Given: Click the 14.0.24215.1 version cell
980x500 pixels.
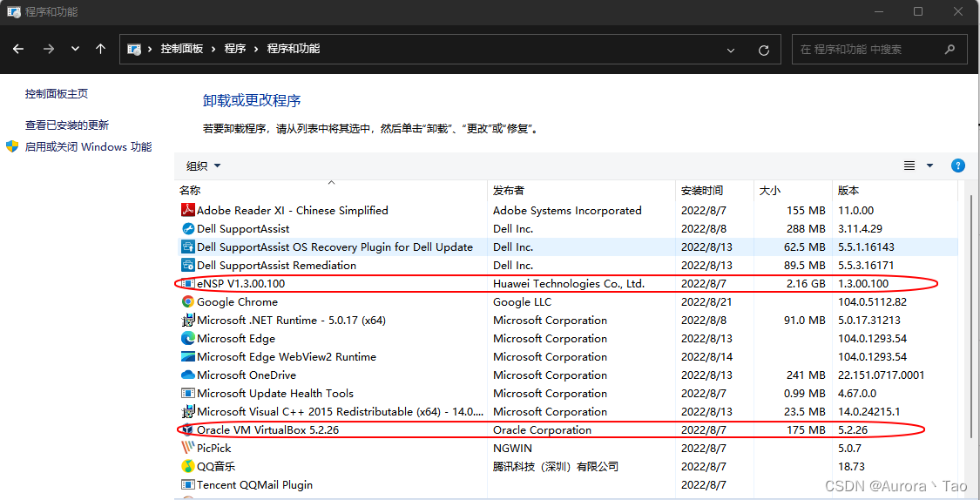Looking at the screenshot, I should coord(868,411).
